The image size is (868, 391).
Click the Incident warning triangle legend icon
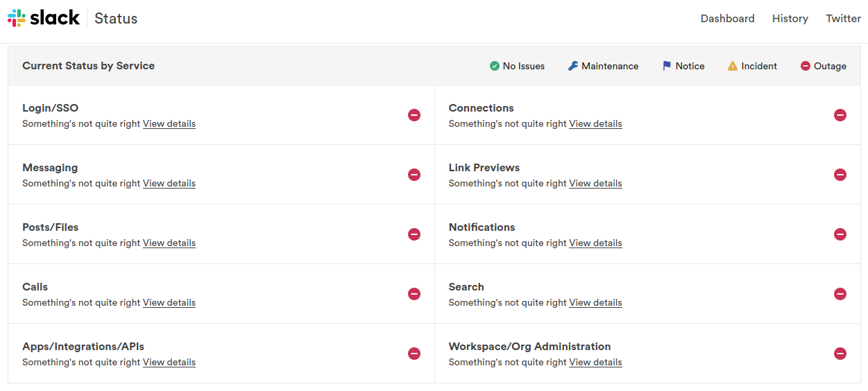point(733,66)
